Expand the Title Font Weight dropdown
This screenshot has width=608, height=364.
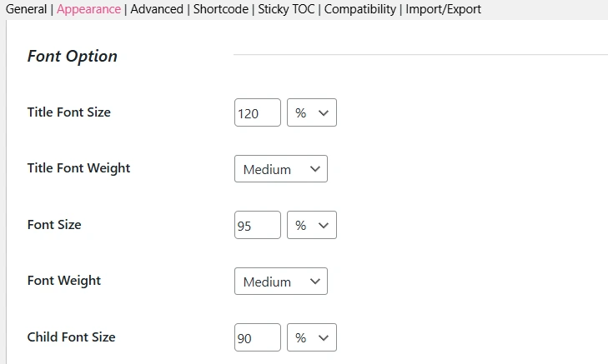coord(281,169)
